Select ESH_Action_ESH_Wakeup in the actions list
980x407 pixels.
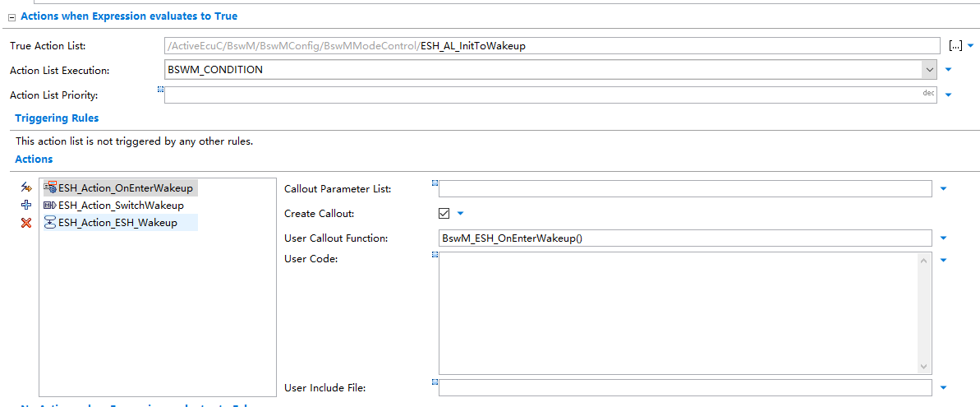click(119, 223)
